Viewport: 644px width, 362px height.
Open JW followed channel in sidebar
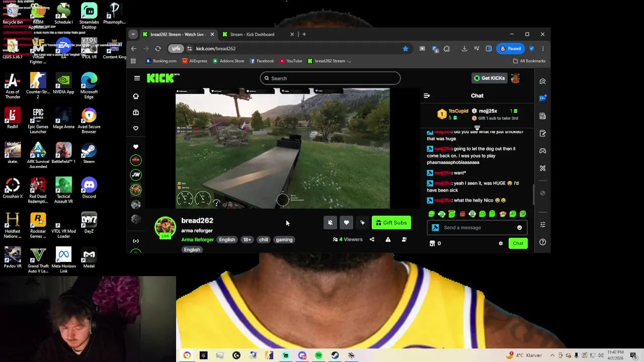136,174
